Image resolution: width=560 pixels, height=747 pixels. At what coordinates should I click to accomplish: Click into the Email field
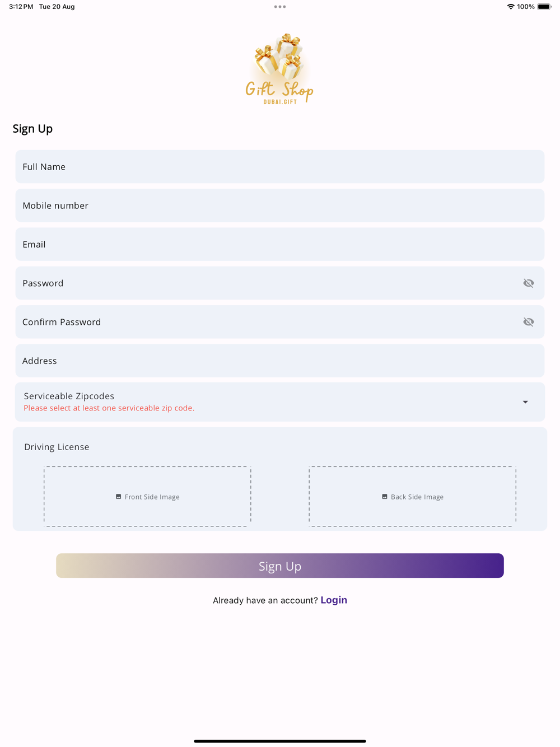click(x=280, y=244)
